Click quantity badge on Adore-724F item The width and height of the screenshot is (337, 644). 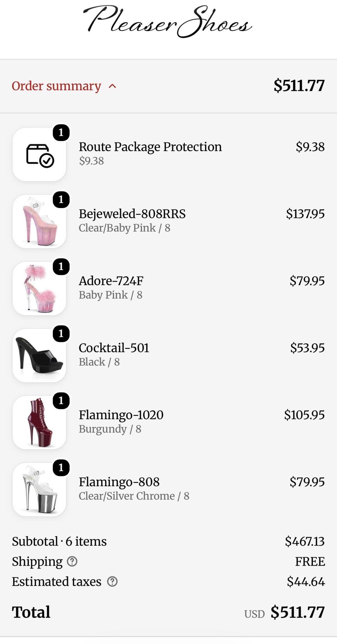[61, 267]
